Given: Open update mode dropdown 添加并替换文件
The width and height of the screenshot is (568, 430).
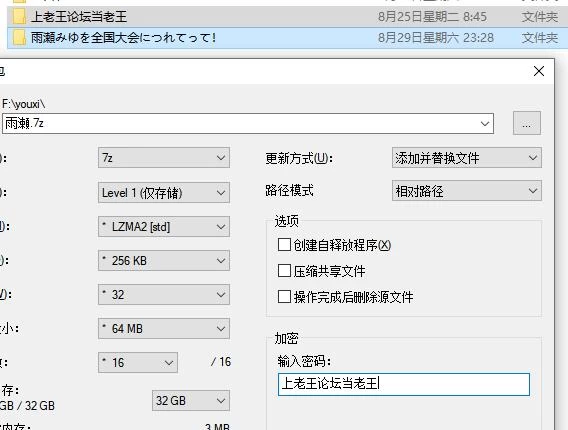Looking at the screenshot, I should [467, 158].
